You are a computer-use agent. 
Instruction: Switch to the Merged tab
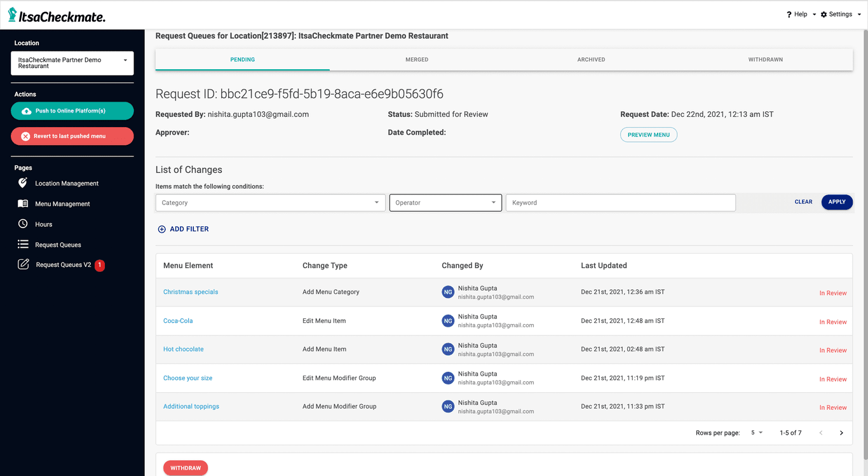tap(417, 60)
